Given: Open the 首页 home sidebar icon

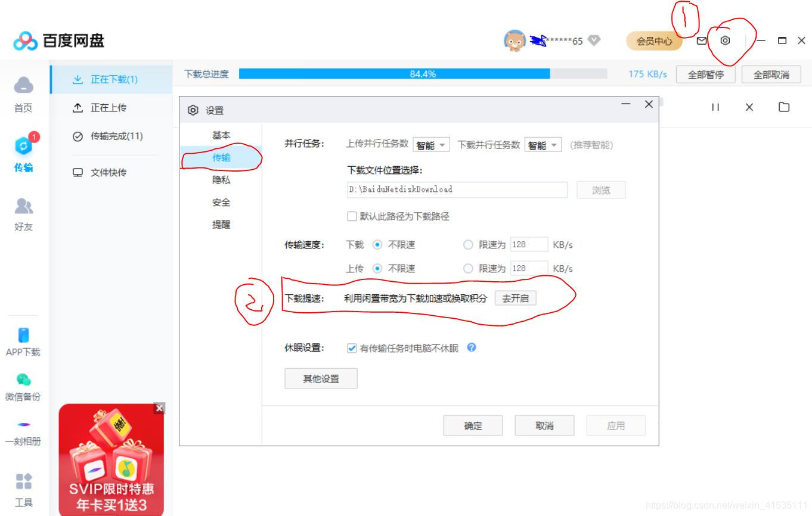Looking at the screenshot, I should [x=23, y=94].
